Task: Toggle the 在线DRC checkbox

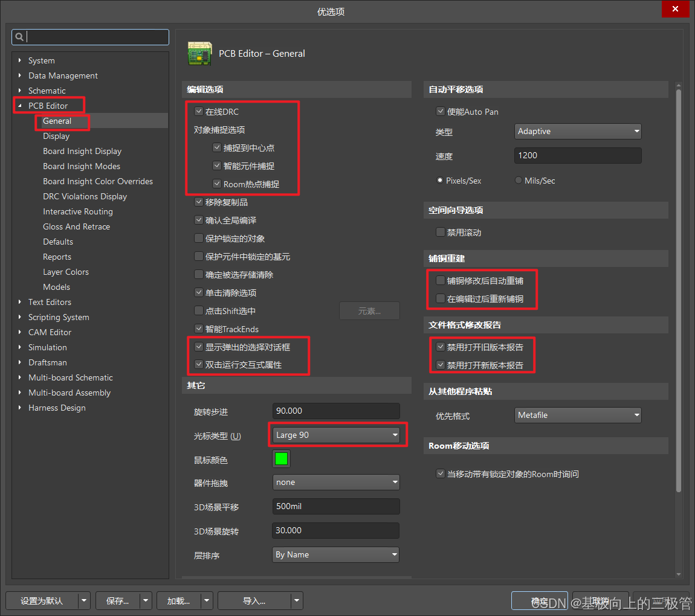Action: [x=199, y=111]
